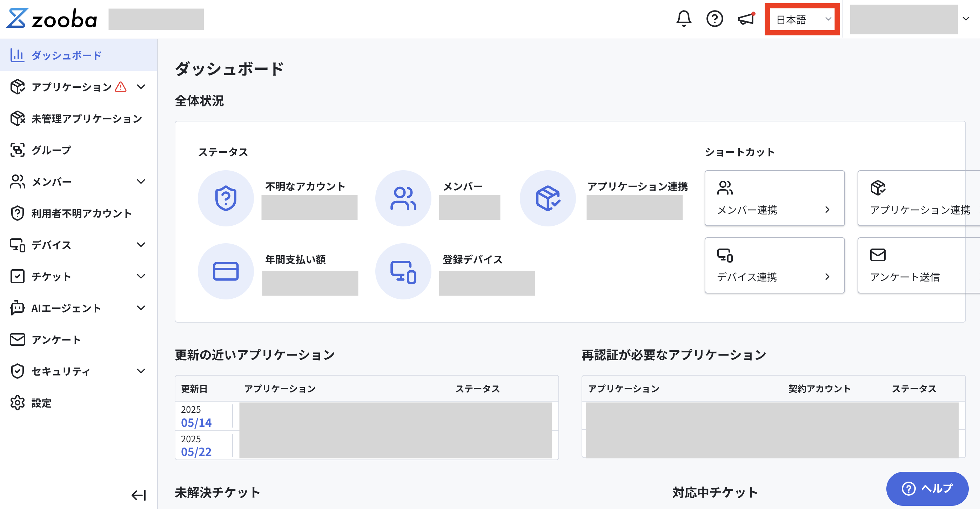Open the help question mark icon in header
Screen dimensions: 980x509
pos(714,19)
